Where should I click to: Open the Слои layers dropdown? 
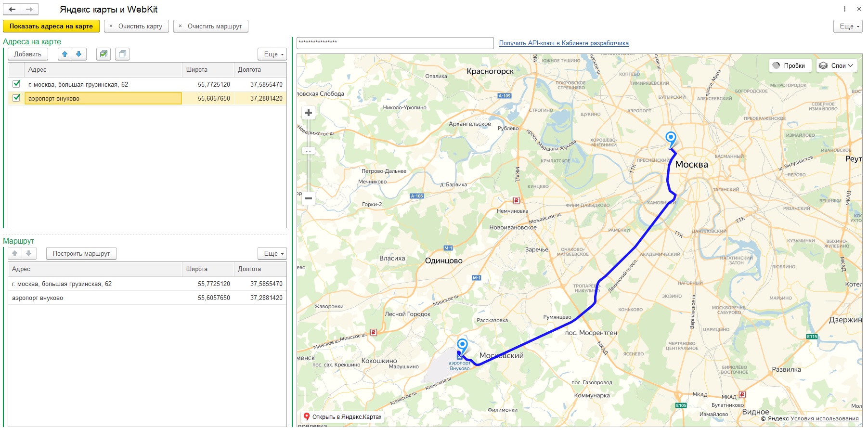(x=837, y=65)
